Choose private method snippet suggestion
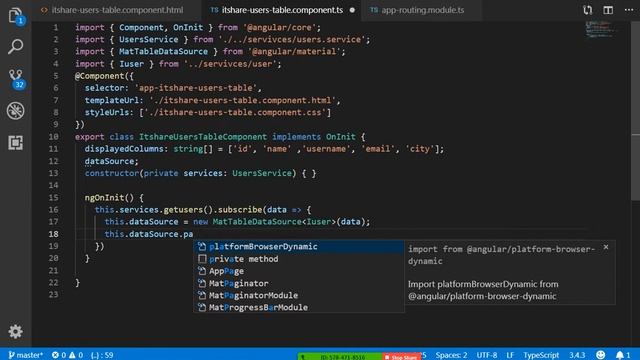Viewport: 640px width, 360px height. 299,259
